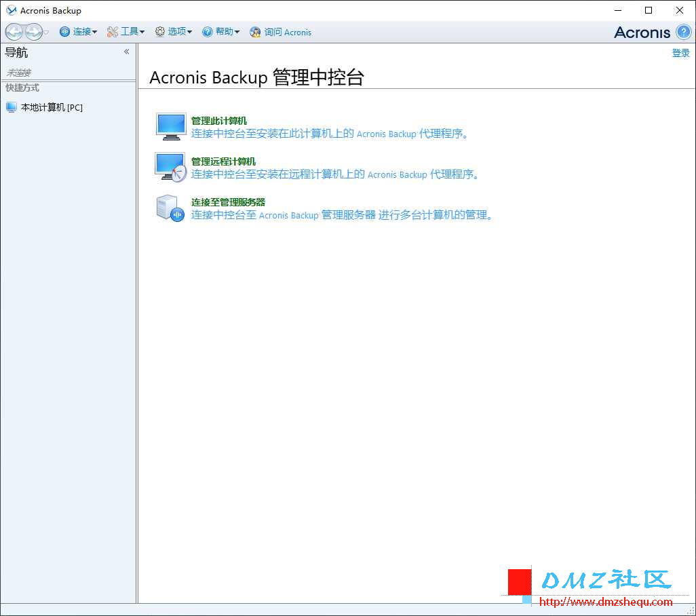Open the 帮助 (Help) menu

point(220,32)
